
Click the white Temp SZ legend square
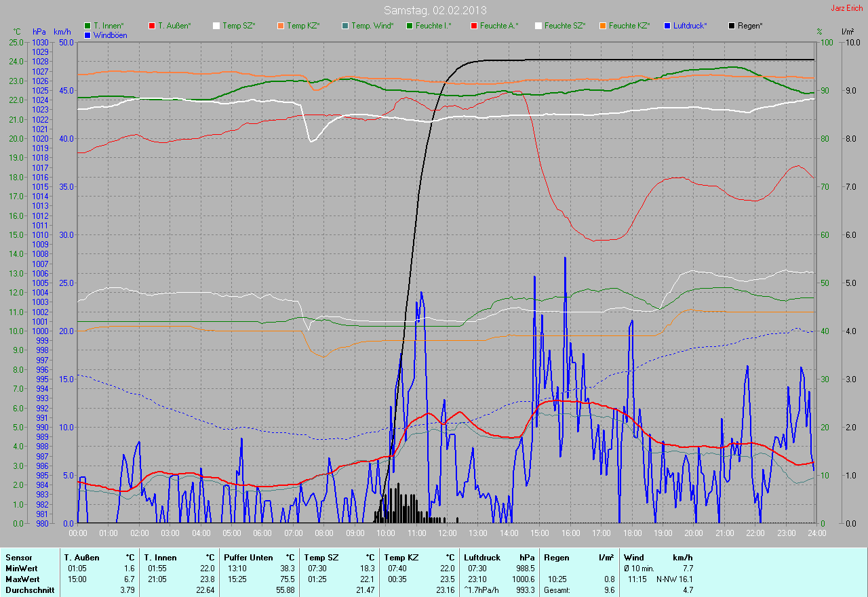[216, 26]
